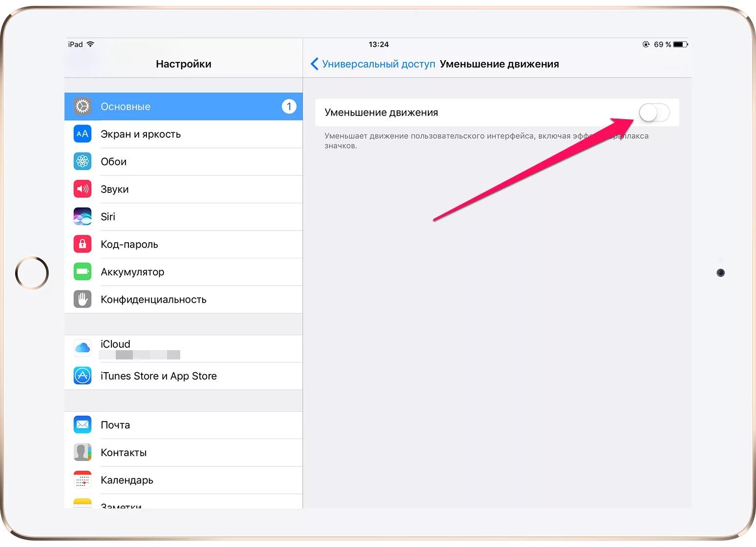Tap the Конфиденциальность hand icon

(x=83, y=299)
